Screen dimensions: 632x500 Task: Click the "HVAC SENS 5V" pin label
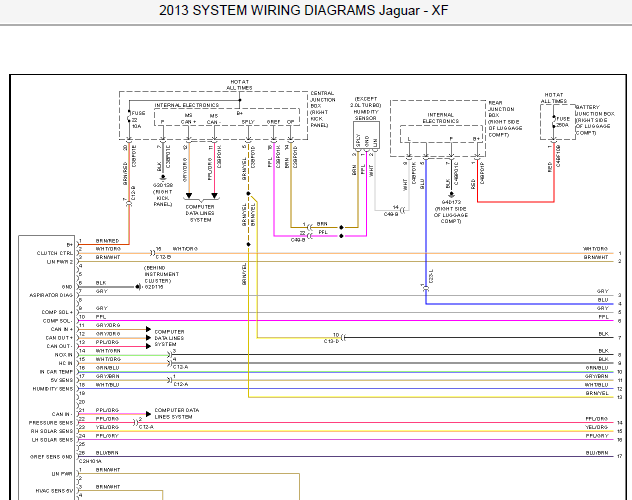(54, 491)
